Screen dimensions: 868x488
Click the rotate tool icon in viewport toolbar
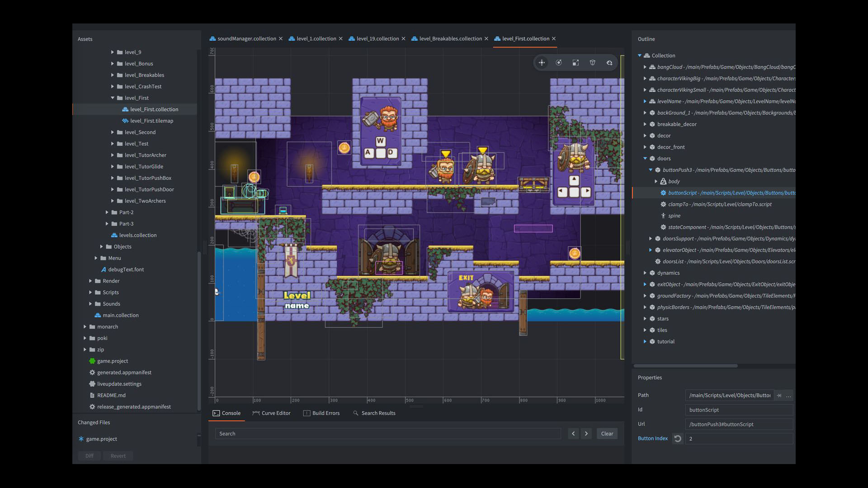pyautogui.click(x=559, y=62)
